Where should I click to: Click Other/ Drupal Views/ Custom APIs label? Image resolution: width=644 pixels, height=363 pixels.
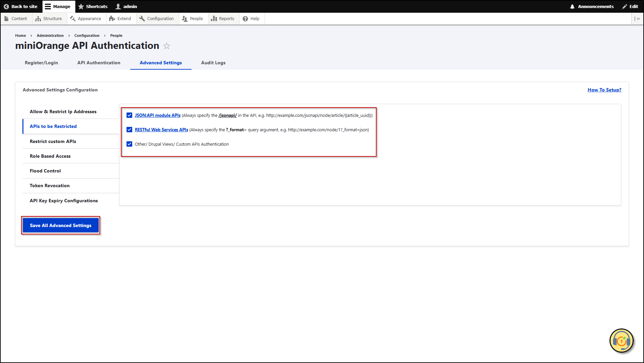[x=182, y=144]
